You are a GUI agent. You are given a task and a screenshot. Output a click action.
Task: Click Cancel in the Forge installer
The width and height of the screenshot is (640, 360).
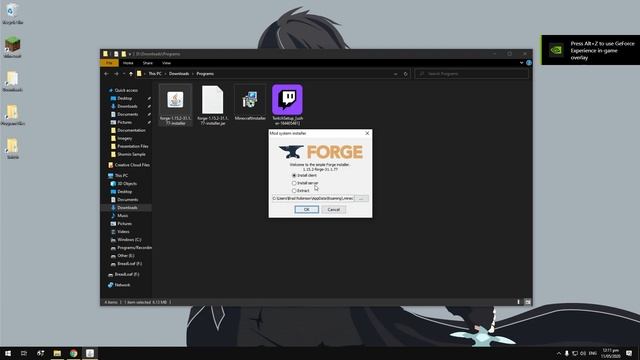click(333, 209)
